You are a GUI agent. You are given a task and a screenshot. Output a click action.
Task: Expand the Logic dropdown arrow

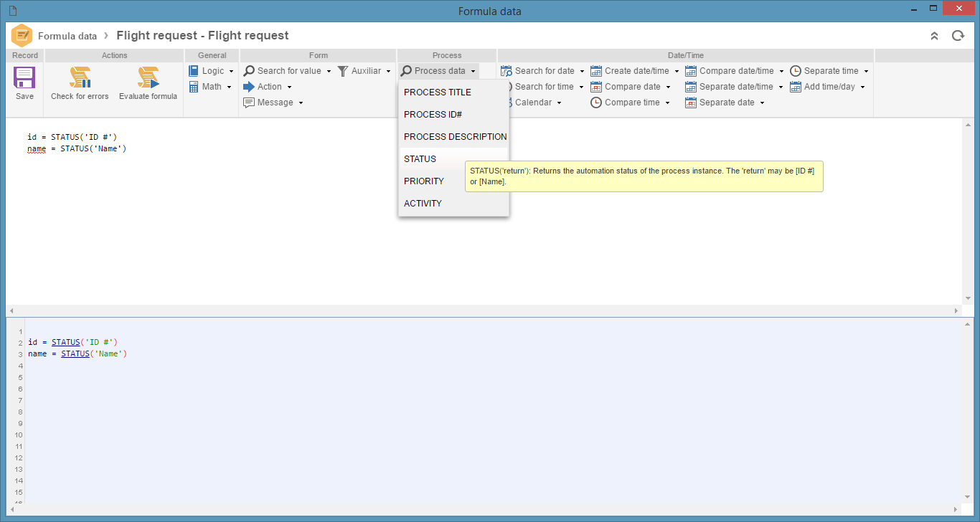click(231, 72)
